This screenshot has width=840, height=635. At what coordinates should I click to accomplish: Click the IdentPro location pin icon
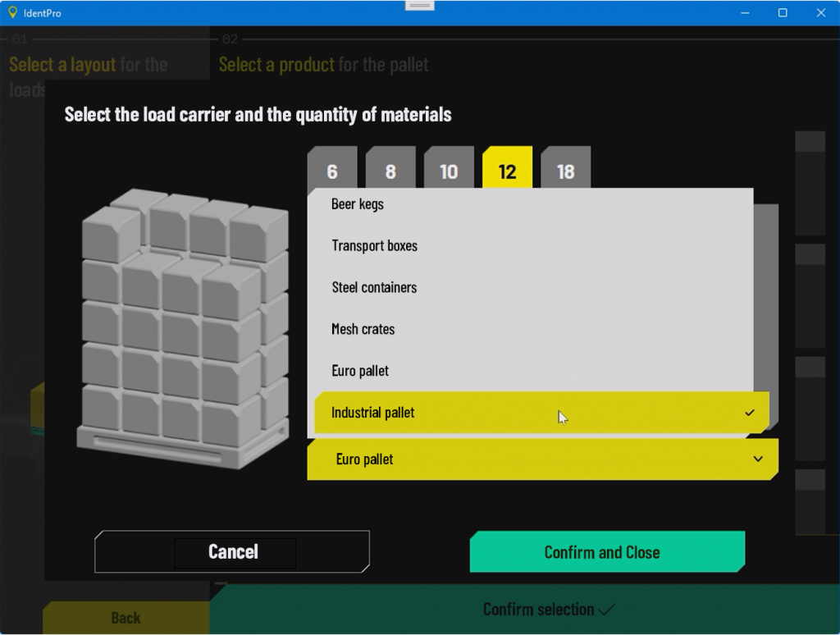coord(12,12)
